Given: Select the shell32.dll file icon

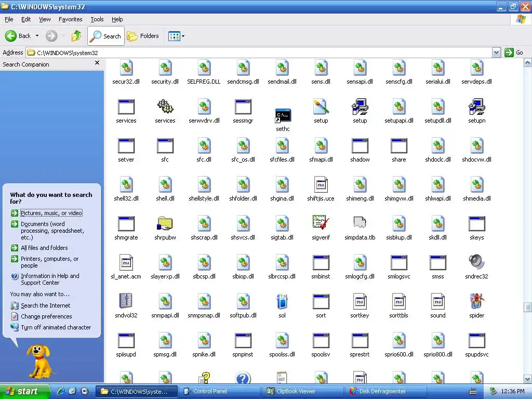Looking at the screenshot, I should tap(126, 184).
